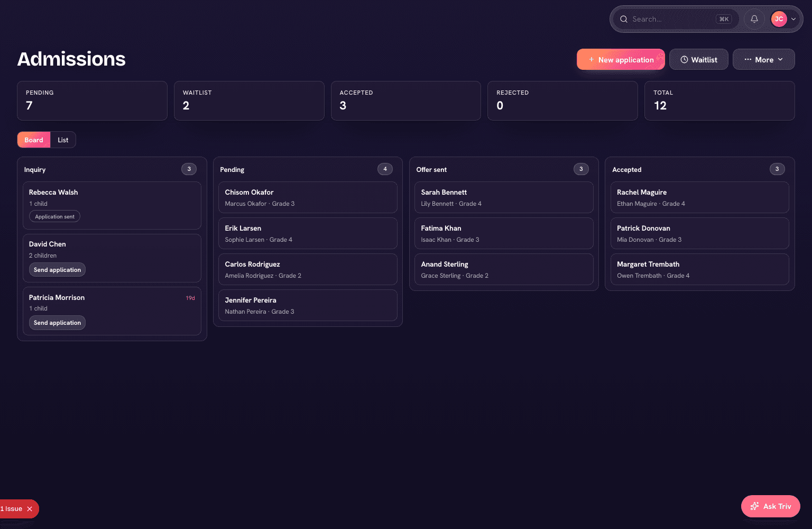Open the Rejected stat card
This screenshot has height=529, width=812.
[562, 101]
